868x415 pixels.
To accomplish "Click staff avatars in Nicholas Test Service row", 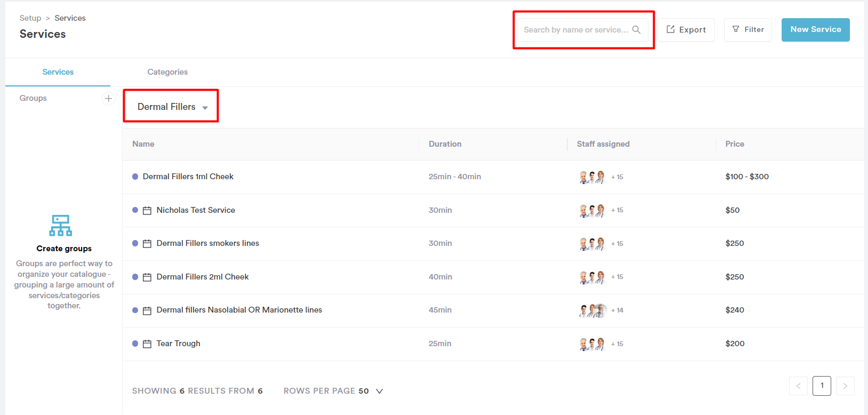I will [592, 211].
